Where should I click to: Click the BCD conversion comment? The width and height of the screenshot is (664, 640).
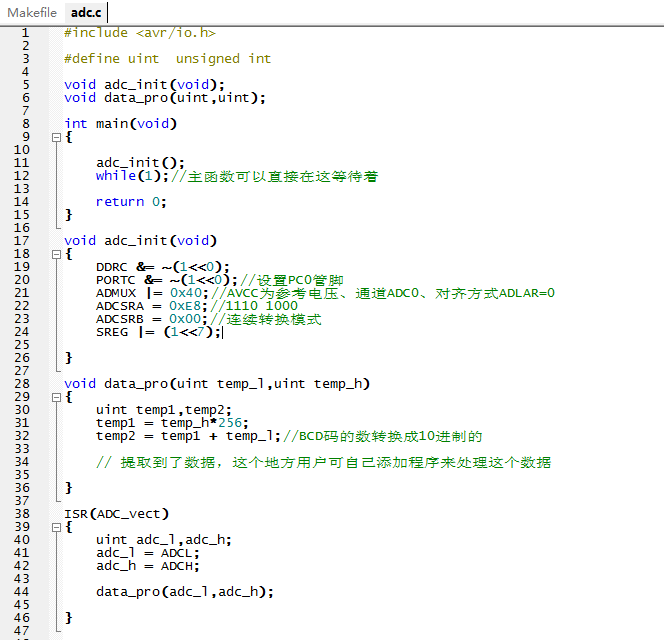pos(383,436)
